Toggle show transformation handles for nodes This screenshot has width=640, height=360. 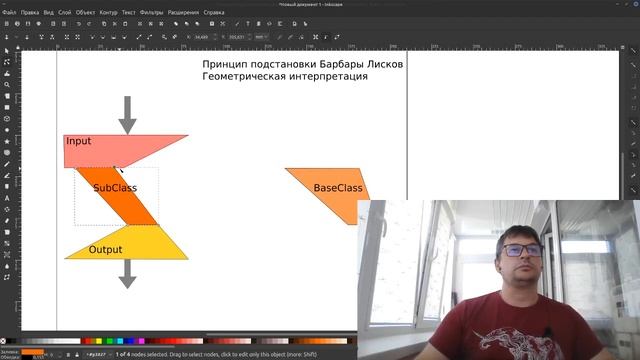[x=316, y=37]
